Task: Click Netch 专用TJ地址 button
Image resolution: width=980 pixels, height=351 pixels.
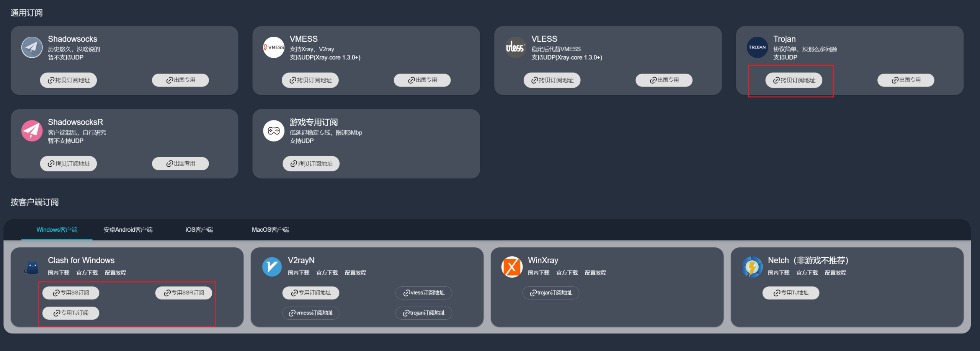Action: point(791,293)
